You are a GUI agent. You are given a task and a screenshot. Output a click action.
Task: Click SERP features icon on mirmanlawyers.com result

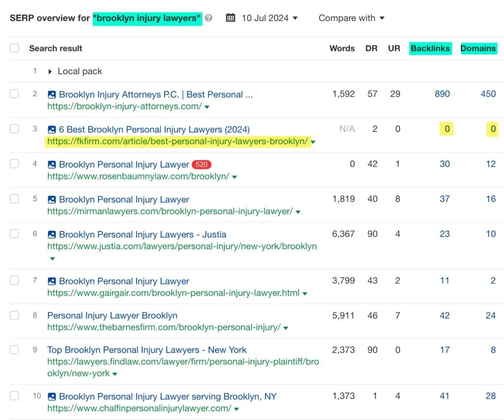click(52, 200)
